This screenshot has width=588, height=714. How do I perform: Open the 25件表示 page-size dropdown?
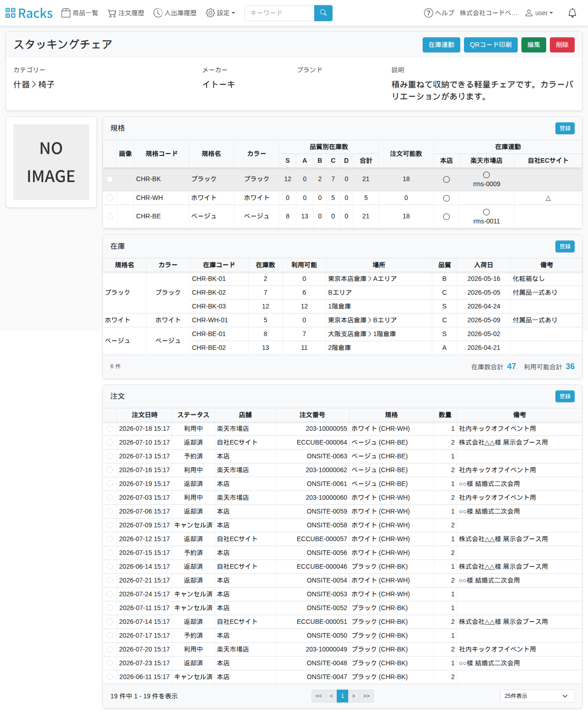[537, 696]
